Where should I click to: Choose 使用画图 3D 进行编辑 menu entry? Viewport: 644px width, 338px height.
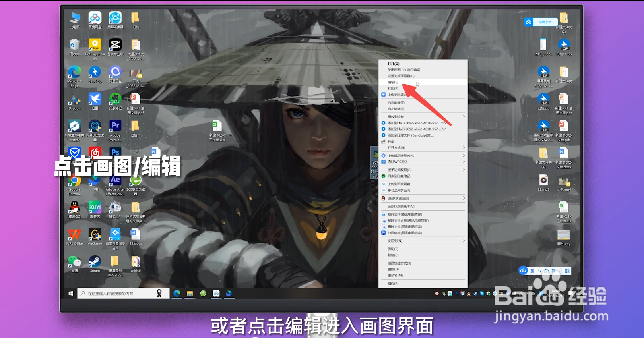423,70
